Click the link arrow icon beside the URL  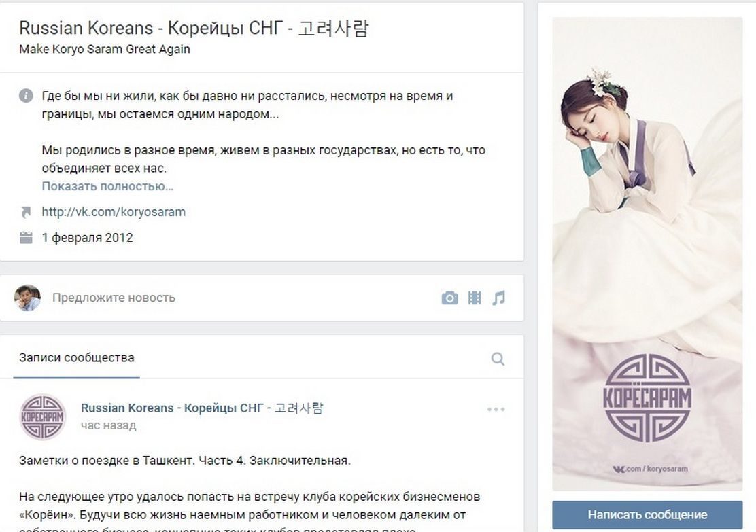(x=26, y=211)
